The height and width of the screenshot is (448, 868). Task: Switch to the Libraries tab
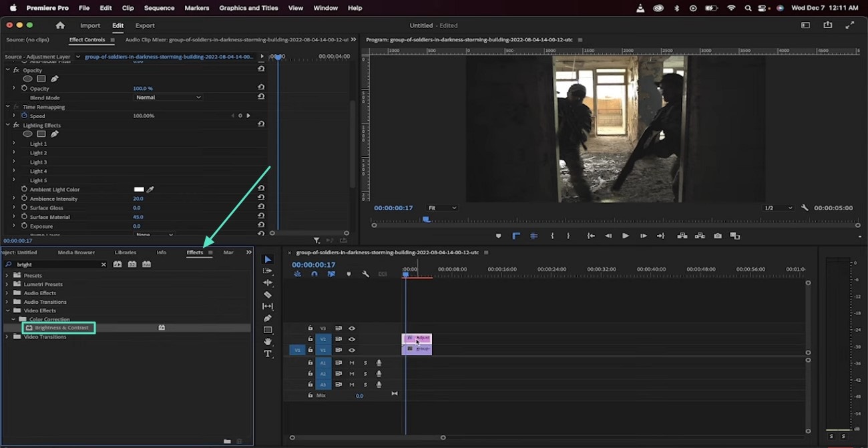(x=126, y=252)
